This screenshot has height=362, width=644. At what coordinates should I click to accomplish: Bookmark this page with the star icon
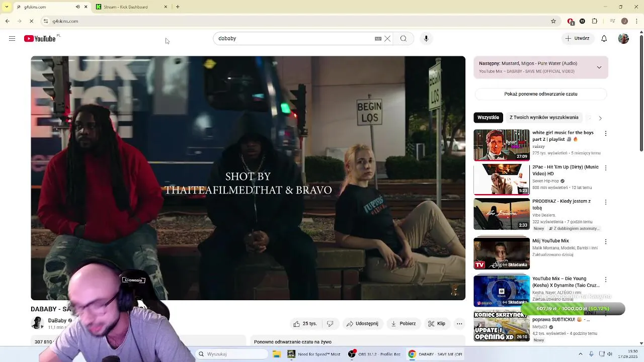tap(553, 21)
